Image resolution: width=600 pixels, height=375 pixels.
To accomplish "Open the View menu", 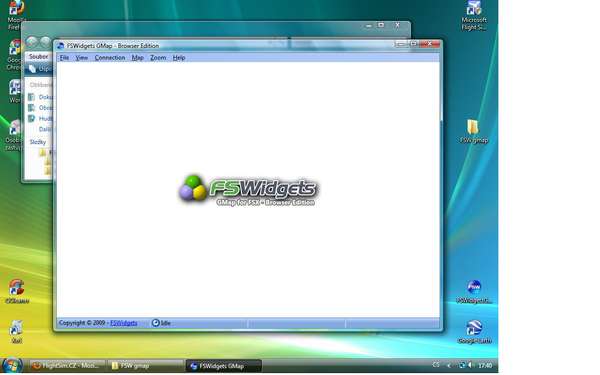I will click(82, 58).
